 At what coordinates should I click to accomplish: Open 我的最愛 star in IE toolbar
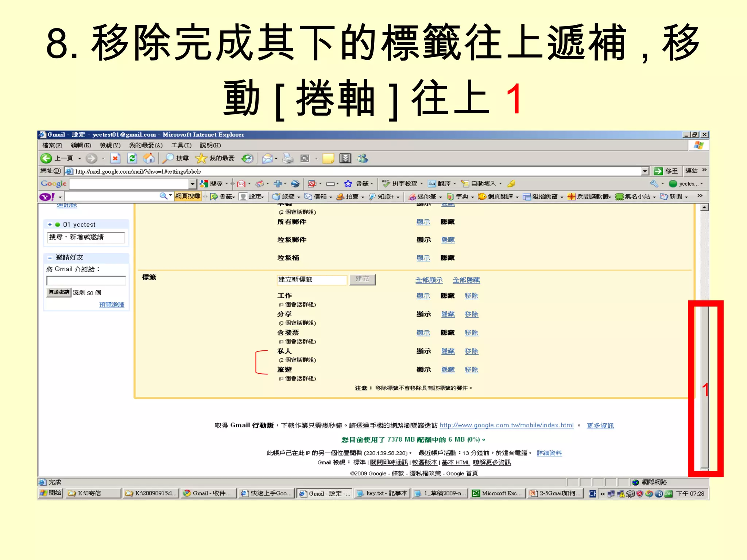pos(215,158)
